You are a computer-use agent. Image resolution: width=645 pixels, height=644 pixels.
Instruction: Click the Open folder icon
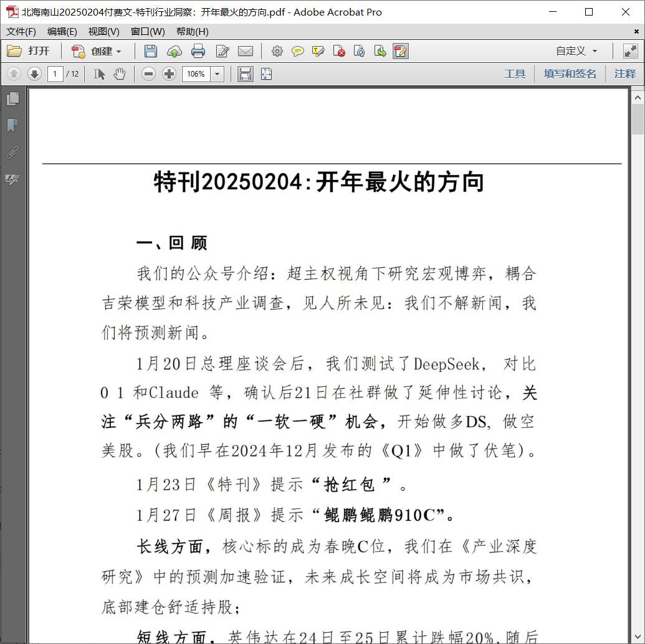[14, 51]
